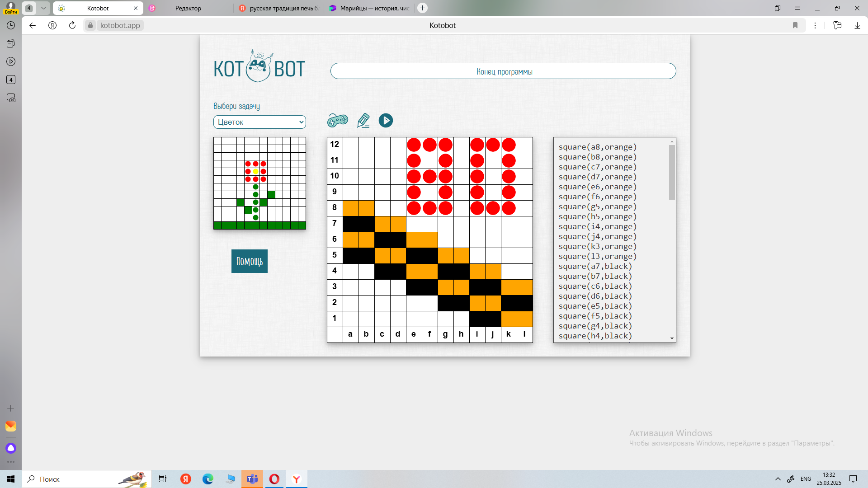This screenshot has width=868, height=488.
Task: Click the 'Помощь' help button
Action: [250, 261]
